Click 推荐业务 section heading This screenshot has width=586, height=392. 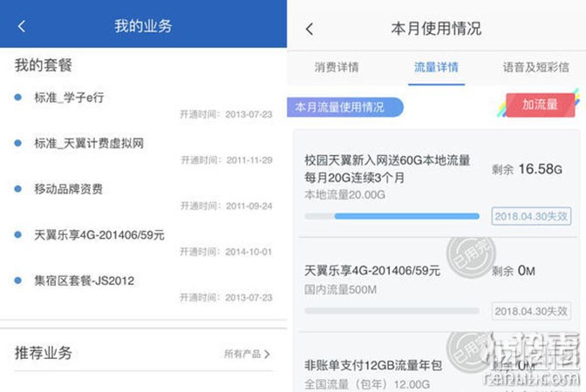(44, 353)
